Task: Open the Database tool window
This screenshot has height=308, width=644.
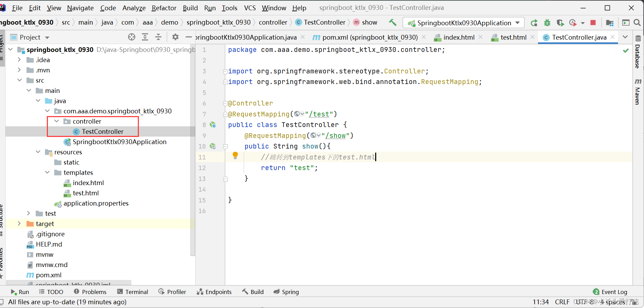Action: [638, 52]
